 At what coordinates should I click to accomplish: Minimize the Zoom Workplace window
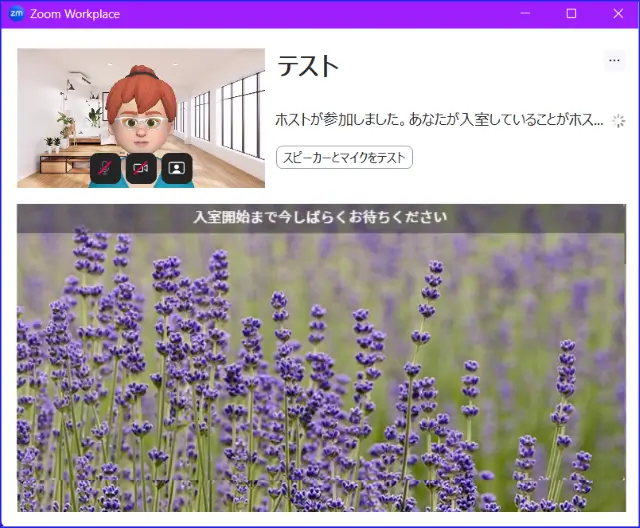pos(525,13)
